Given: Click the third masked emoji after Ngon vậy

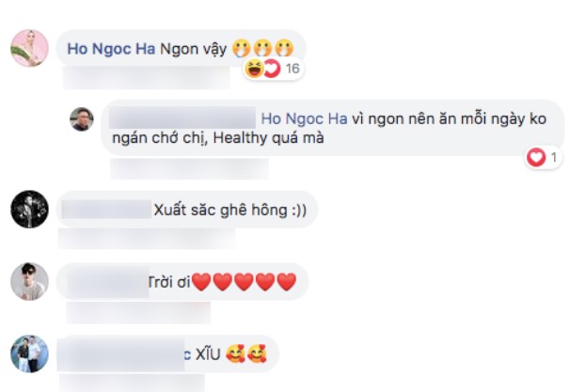Looking at the screenshot, I should click(284, 49).
